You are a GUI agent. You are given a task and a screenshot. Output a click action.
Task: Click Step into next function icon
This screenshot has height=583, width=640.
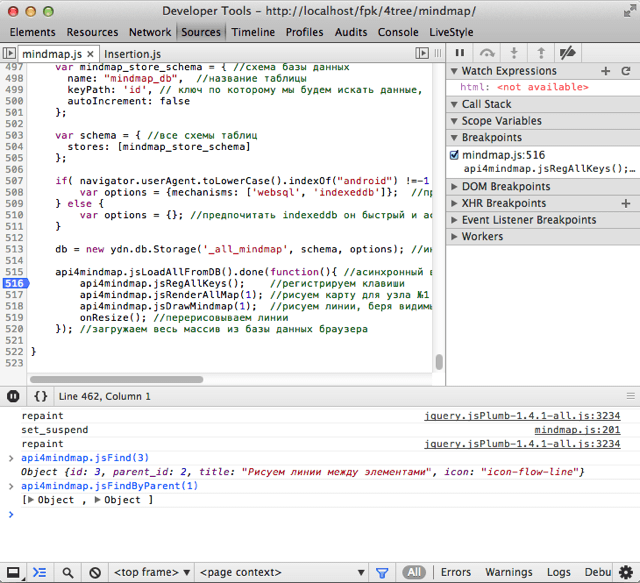pyautogui.click(x=514, y=52)
